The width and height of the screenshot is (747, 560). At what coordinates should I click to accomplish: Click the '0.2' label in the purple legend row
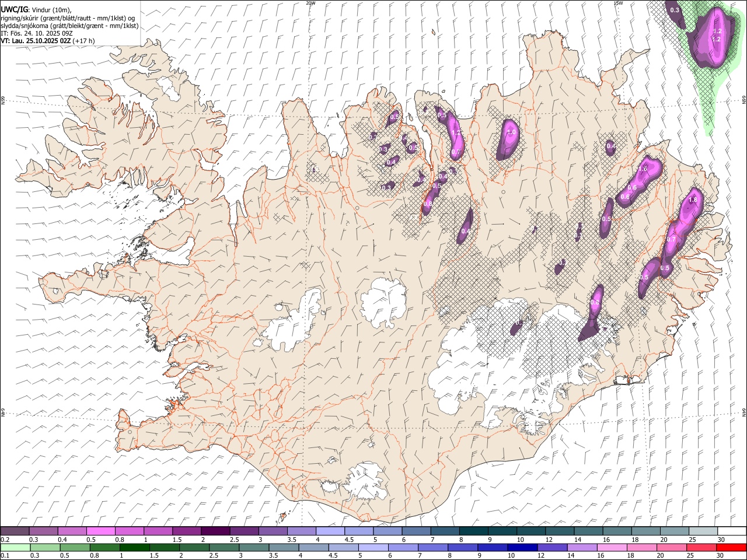4,539
